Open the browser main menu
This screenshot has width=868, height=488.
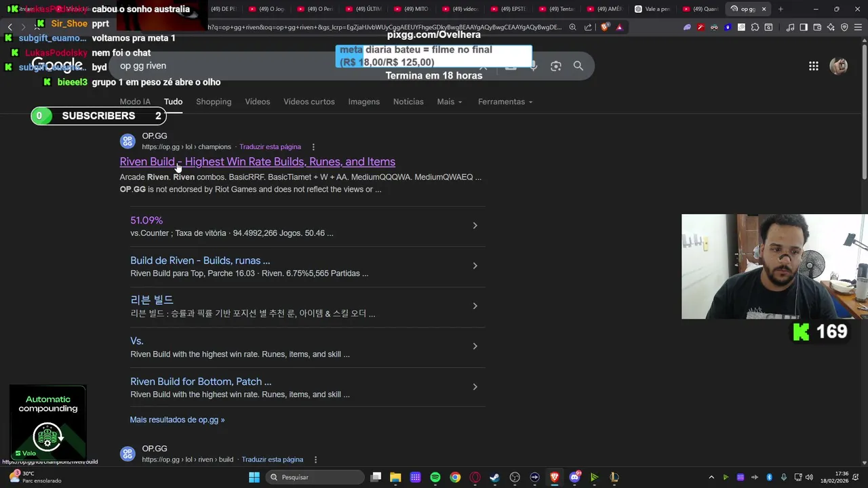click(x=858, y=27)
